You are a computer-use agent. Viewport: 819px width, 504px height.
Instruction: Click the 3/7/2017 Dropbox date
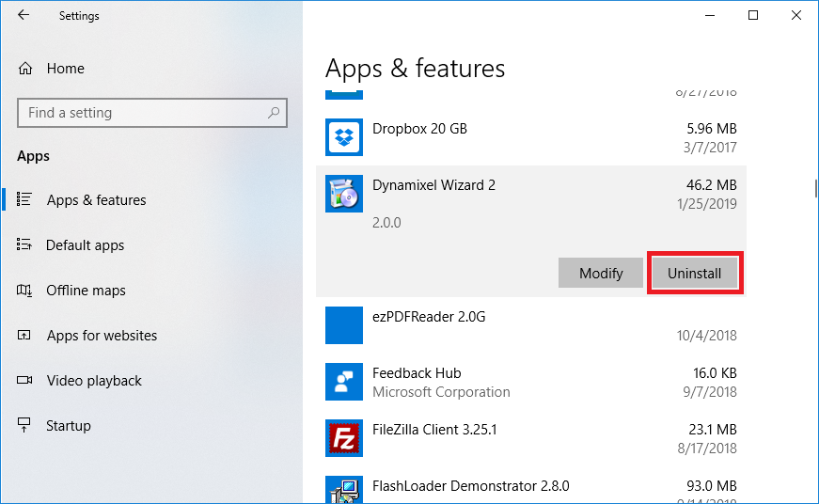(710, 148)
